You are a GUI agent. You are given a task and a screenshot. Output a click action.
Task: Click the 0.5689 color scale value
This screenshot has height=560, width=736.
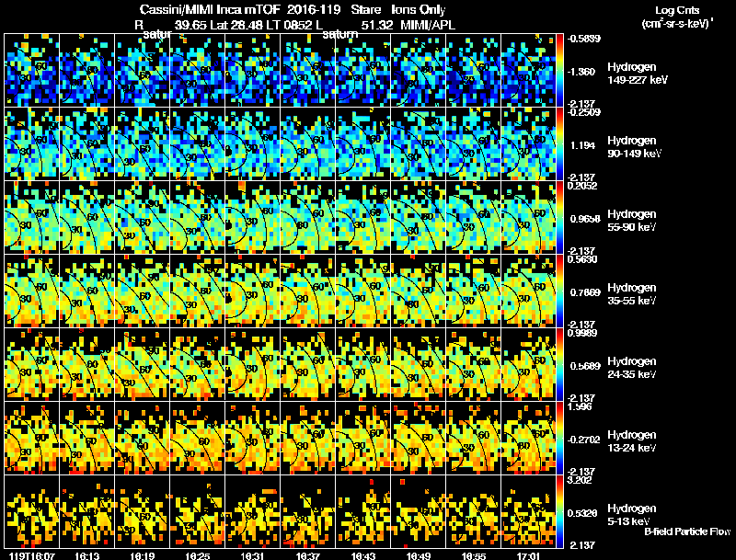[x=585, y=366]
